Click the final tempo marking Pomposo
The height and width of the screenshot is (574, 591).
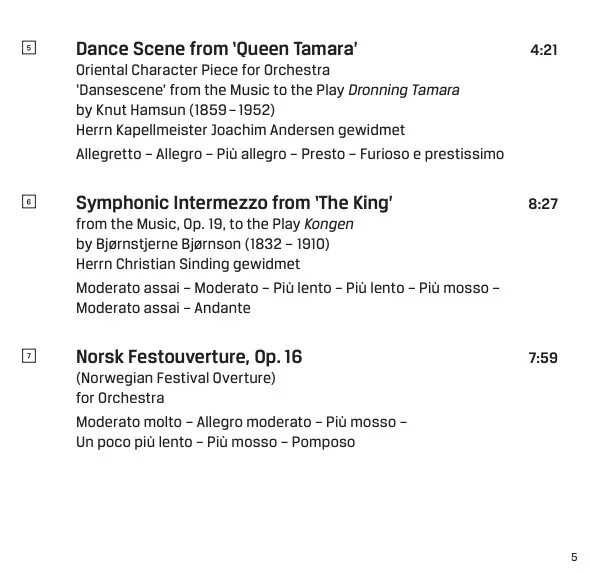(323, 442)
